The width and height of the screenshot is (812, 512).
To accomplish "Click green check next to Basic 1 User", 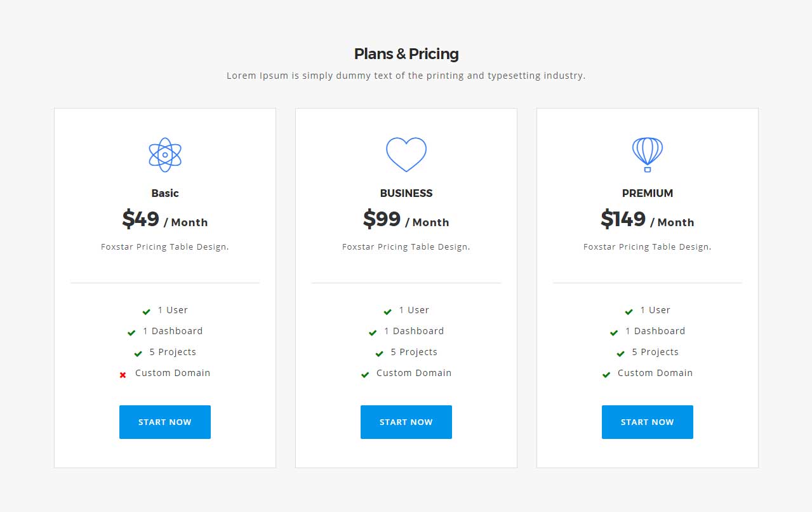I will 146,311.
